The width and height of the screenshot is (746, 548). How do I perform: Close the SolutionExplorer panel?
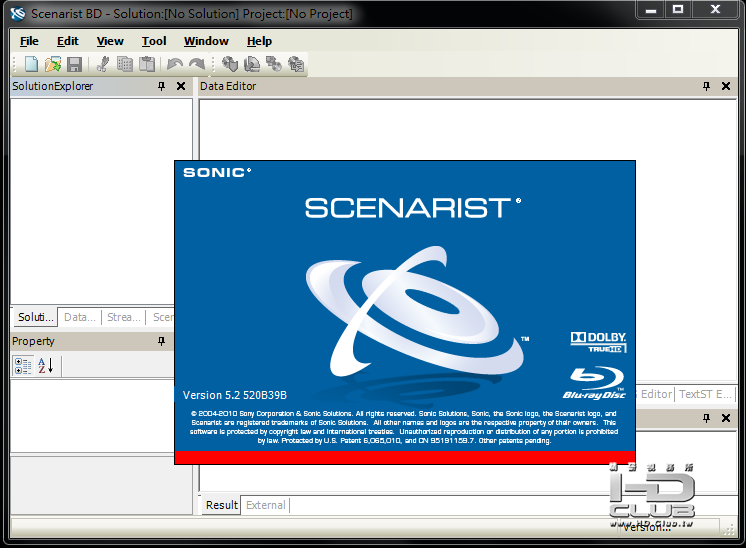[181, 86]
